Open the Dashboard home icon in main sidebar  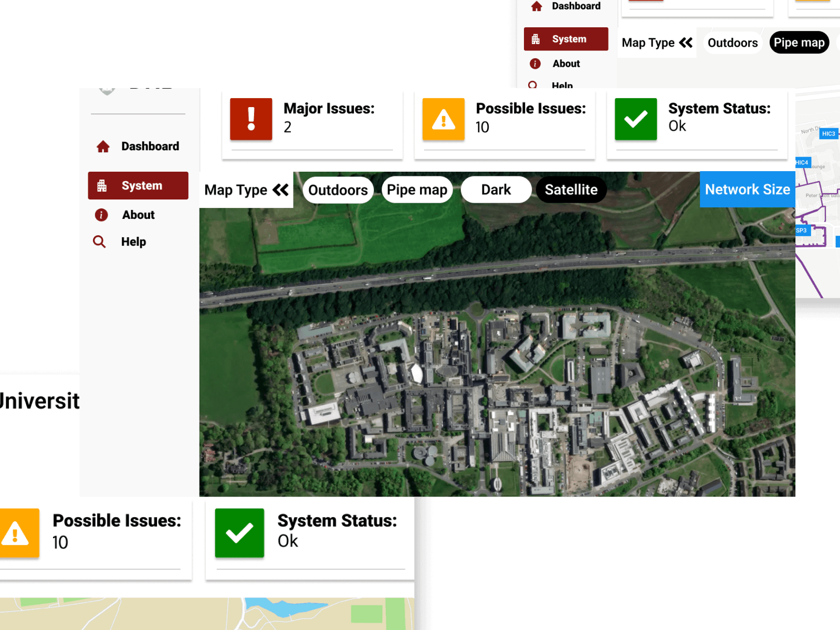point(103,146)
